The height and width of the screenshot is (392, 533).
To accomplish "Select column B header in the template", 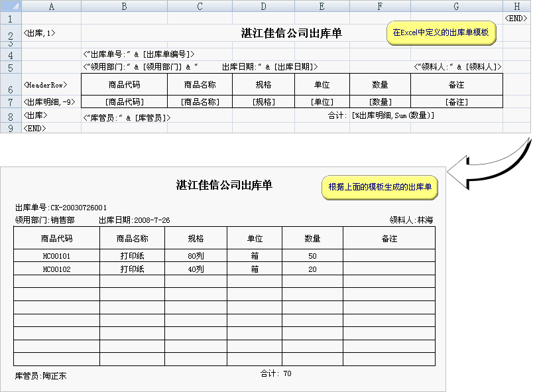I will coord(124,6).
